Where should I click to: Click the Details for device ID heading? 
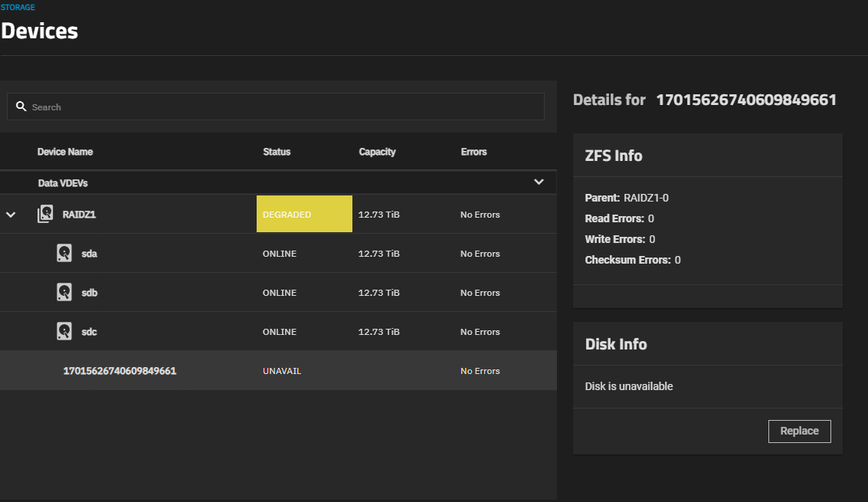click(x=705, y=100)
